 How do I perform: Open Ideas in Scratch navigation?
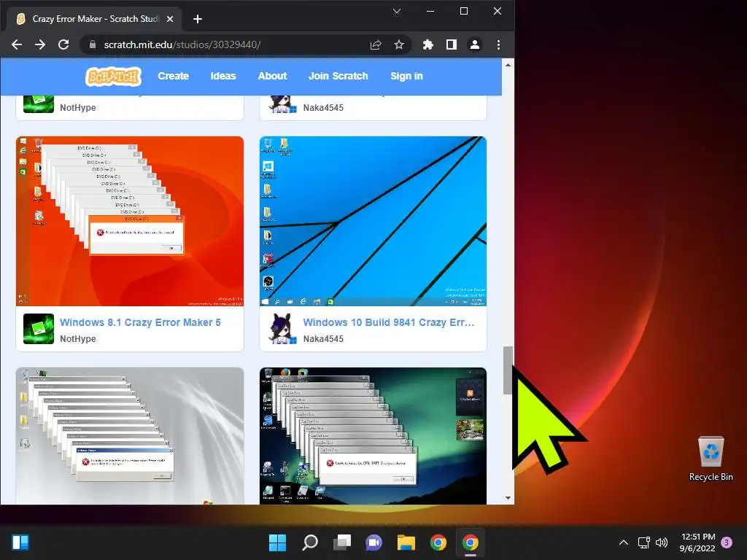coord(223,76)
